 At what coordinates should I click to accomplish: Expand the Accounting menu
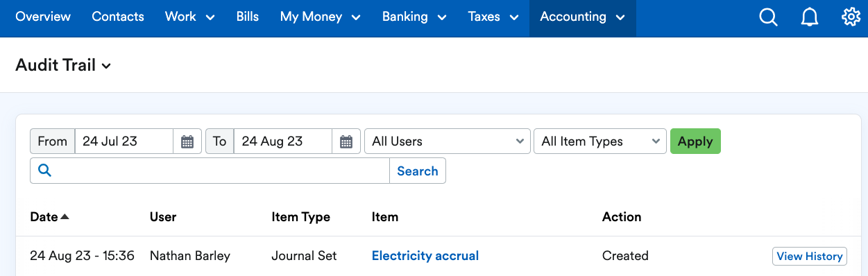[583, 17]
